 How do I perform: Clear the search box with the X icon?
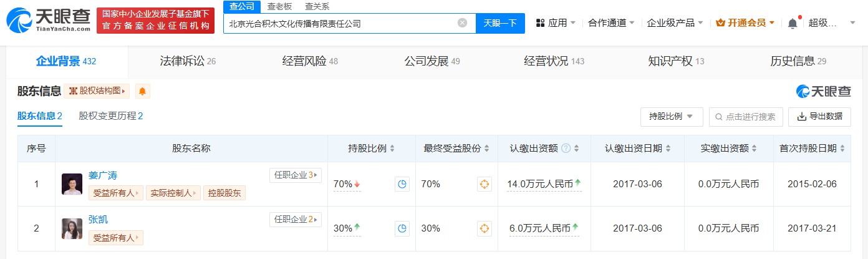pos(462,23)
